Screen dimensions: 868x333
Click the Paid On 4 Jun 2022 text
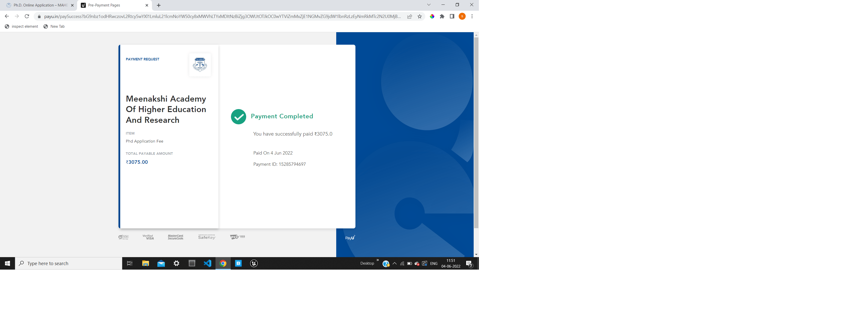pyautogui.click(x=273, y=153)
